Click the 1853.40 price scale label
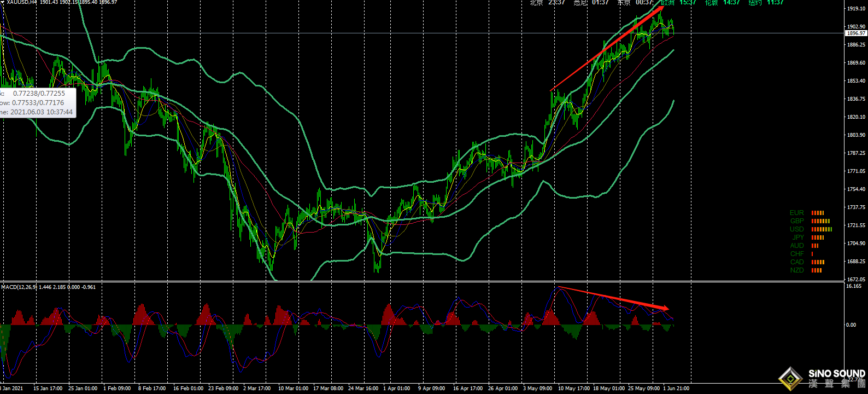The image size is (868, 394). (x=856, y=81)
